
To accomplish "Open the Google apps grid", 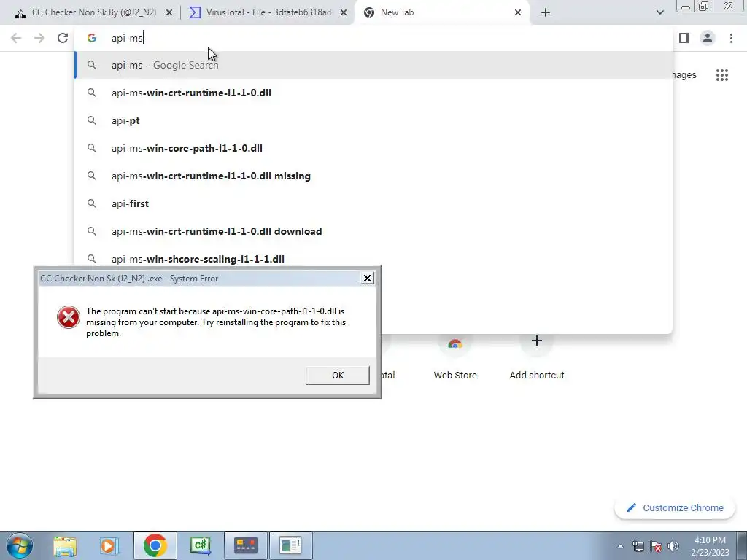I will click(721, 75).
